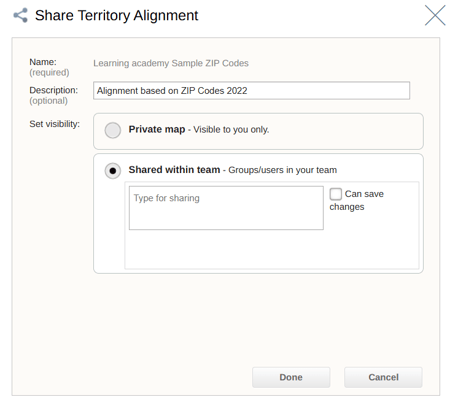Click the Name label text
Image resolution: width=450 pixels, height=400 pixels.
43,62
